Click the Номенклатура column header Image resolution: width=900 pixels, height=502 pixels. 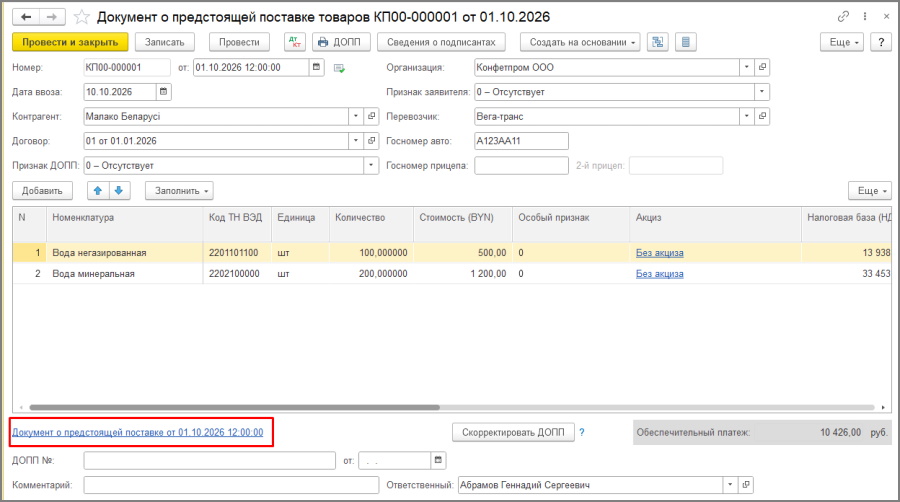(x=125, y=224)
